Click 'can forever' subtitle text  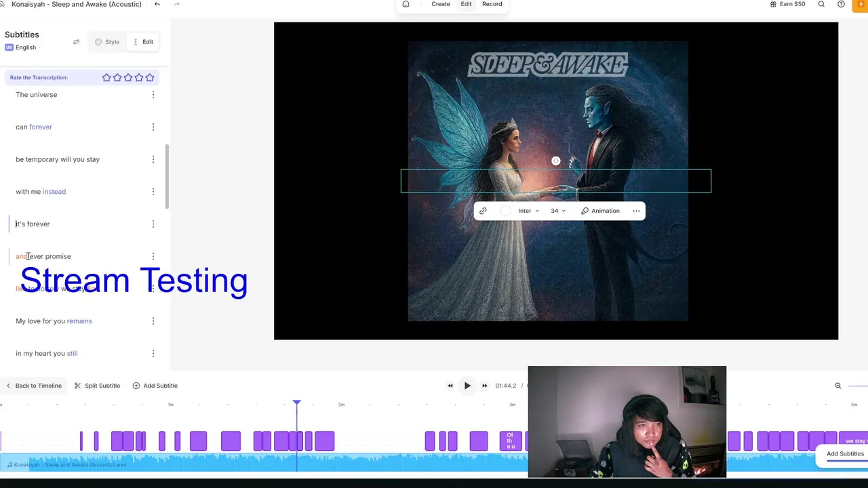34,127
